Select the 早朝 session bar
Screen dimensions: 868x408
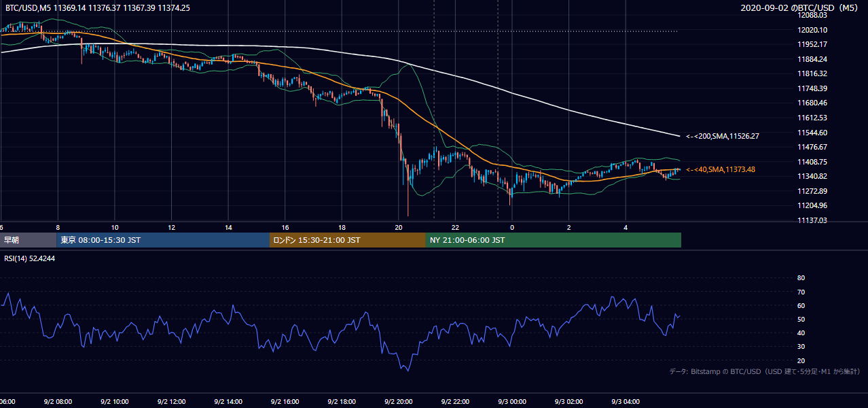tap(28, 240)
